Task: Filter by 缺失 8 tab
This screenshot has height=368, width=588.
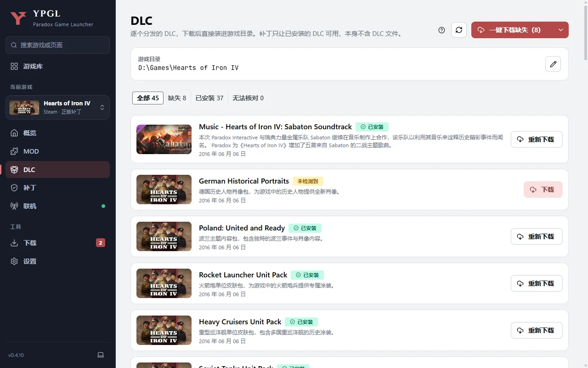Action: 177,98
